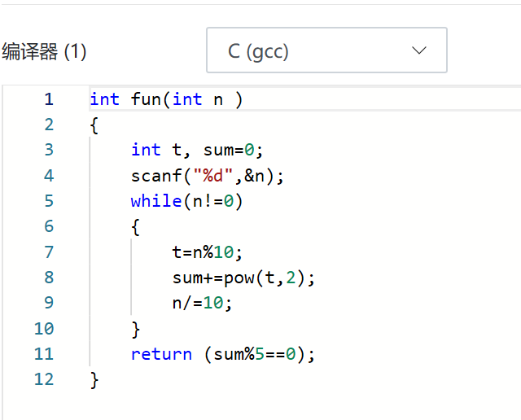Screen dimensions: 521x420
Task: Place cursor on the fun function name
Action: 146,99
